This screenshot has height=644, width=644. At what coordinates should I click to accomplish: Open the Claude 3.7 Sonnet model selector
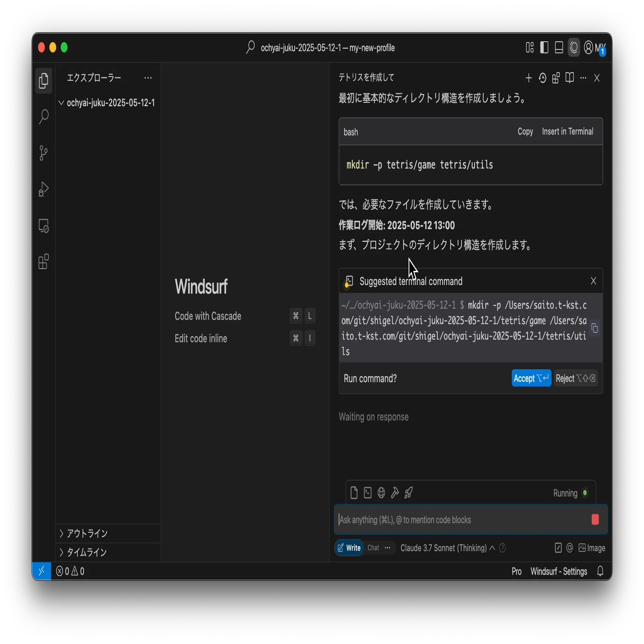click(448, 548)
